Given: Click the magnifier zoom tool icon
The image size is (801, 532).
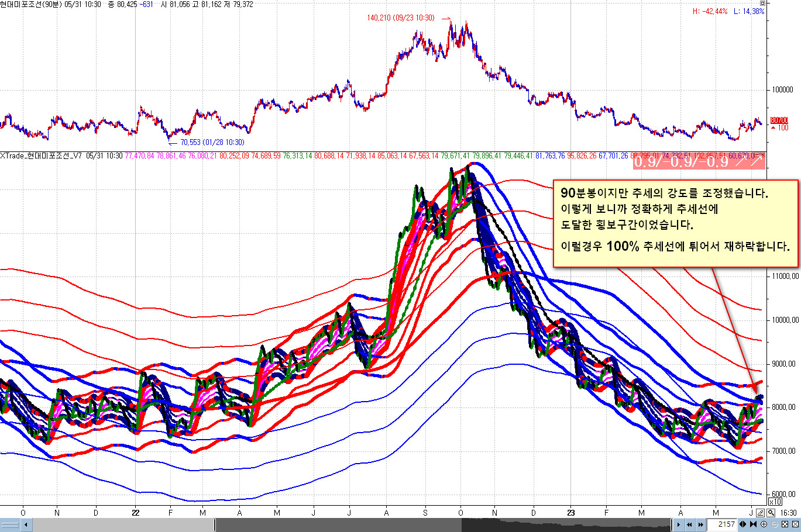Looking at the screenshot, I should pos(771,513).
